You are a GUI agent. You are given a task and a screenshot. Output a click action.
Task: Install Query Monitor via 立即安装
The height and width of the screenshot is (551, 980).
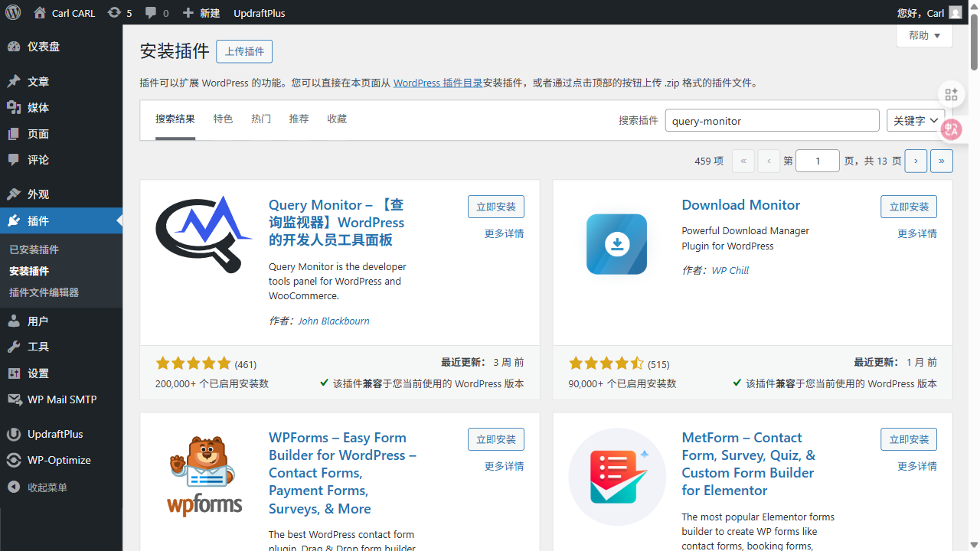pyautogui.click(x=496, y=206)
